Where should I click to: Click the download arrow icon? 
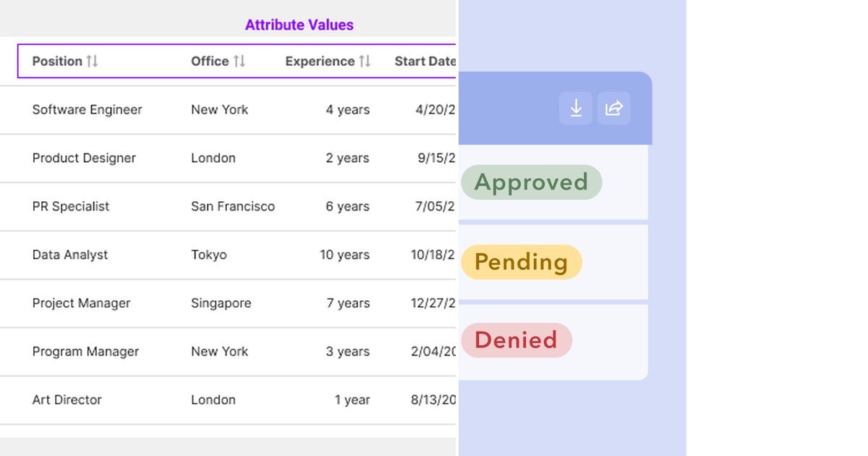click(576, 109)
